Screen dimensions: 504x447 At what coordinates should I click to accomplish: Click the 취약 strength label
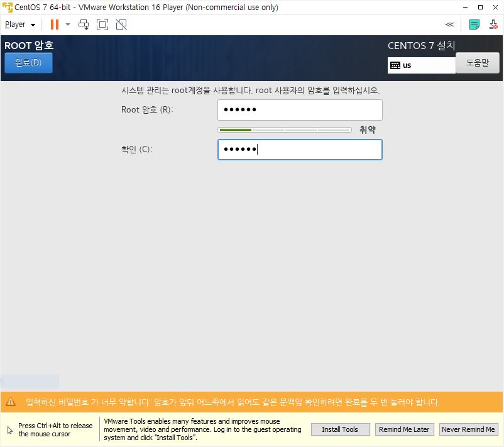(368, 130)
